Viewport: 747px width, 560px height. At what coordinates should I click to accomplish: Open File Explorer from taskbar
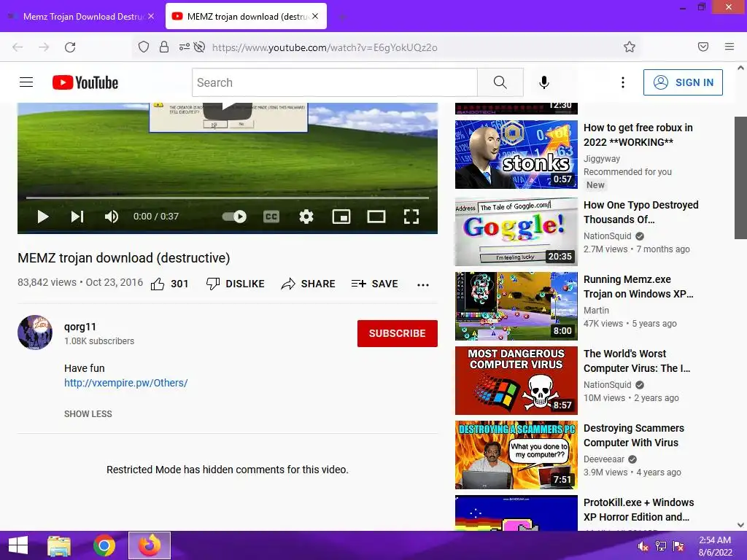[59, 545]
